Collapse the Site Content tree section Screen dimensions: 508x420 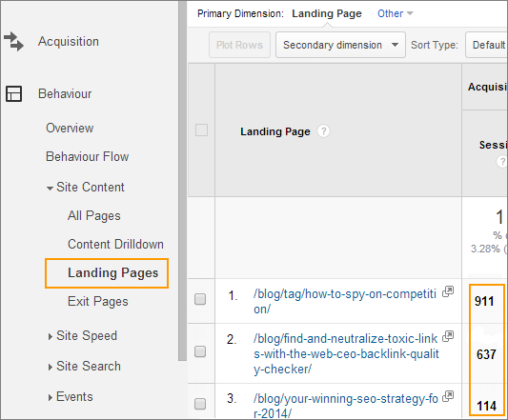[50, 189]
